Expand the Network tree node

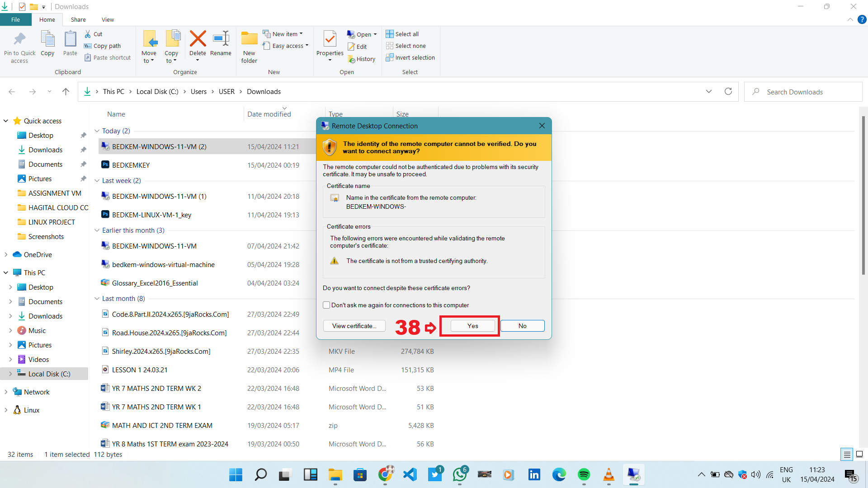pos(6,392)
